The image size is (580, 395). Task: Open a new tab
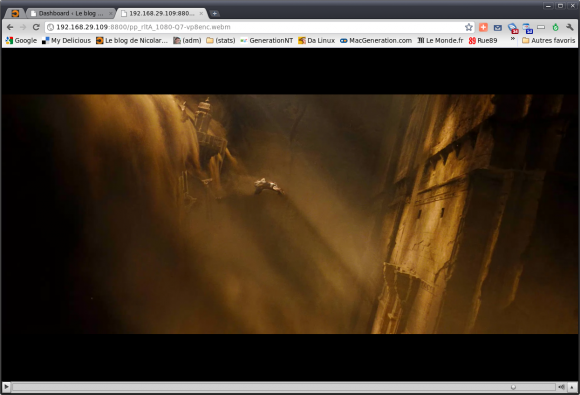tap(214, 14)
